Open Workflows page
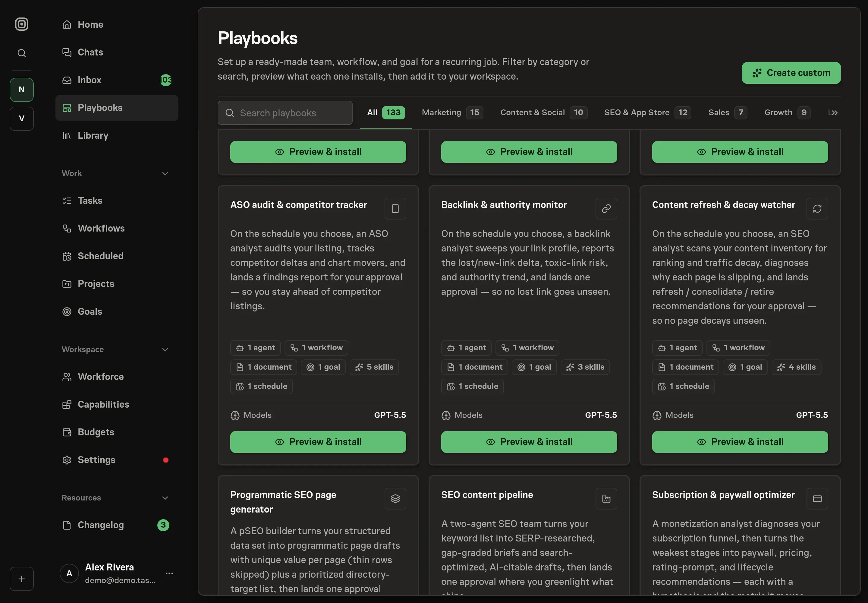 pyautogui.click(x=117, y=228)
